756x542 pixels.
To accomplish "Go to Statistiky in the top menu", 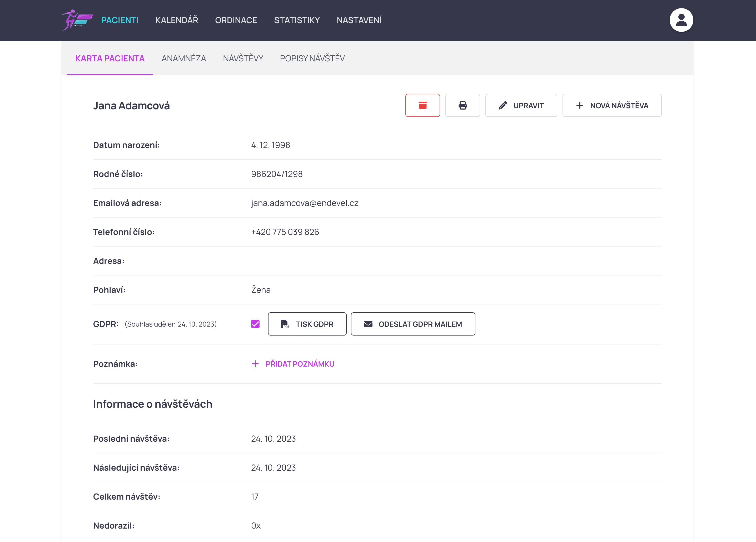I will (297, 20).
